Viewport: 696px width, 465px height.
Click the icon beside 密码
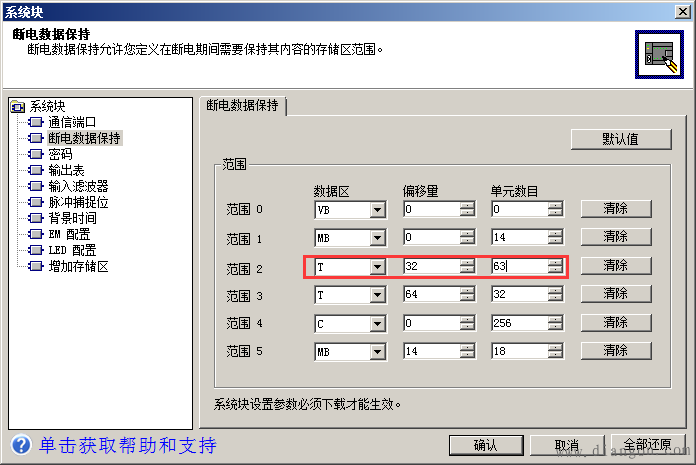(x=36, y=154)
